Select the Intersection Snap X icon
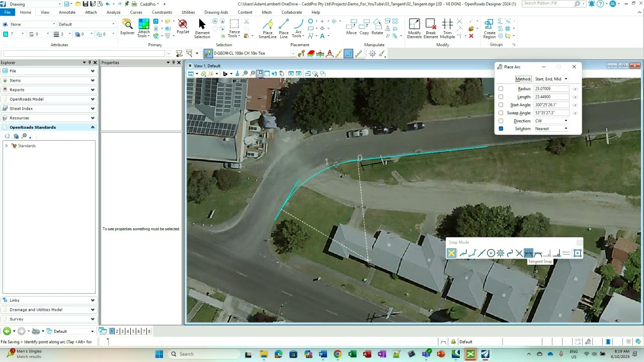This screenshot has width=644, height=362. (519, 253)
